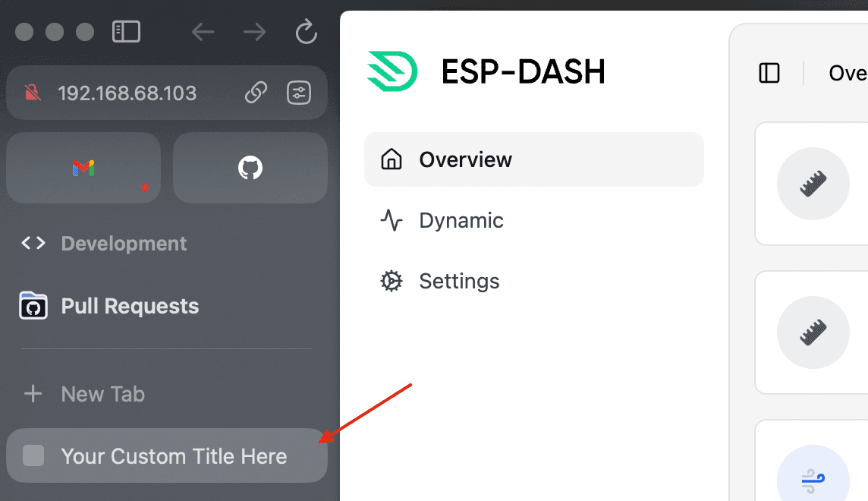Image resolution: width=868 pixels, height=501 pixels.
Task: Open the Settings page
Action: [459, 281]
